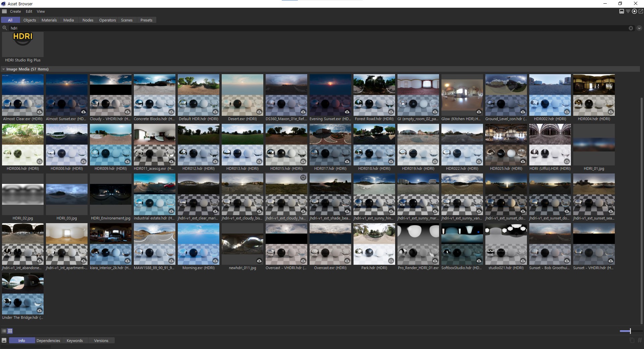Screen dimensions: 644x349
Task: Open the View menu
Action: (x=41, y=11)
